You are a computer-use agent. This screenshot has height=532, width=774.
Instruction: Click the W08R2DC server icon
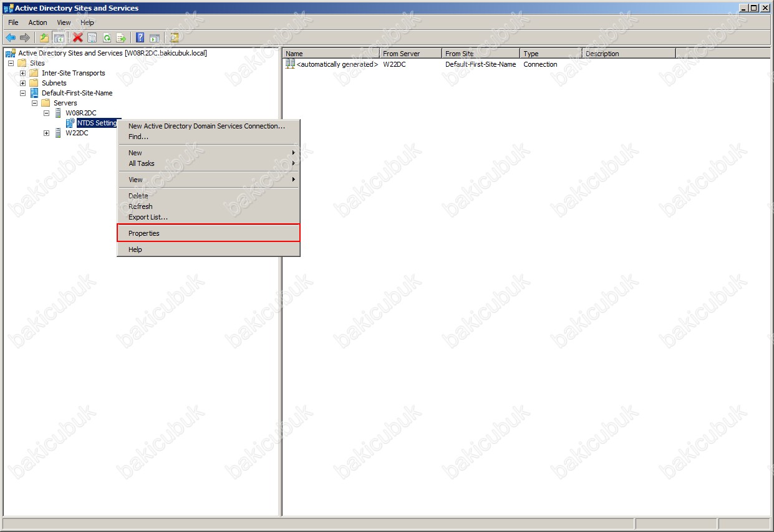[x=58, y=113]
